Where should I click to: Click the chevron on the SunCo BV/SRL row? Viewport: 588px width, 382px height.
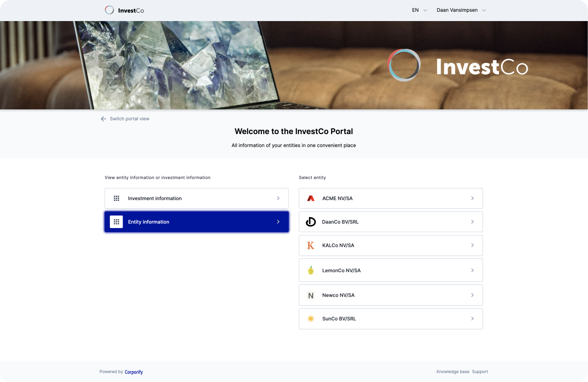(x=472, y=319)
